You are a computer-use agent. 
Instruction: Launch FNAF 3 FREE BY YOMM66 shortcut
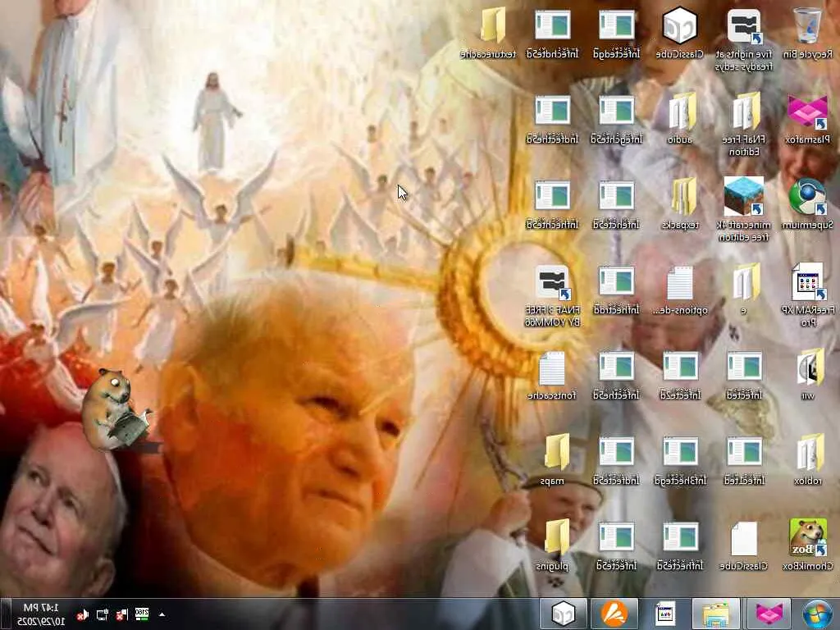552,295
